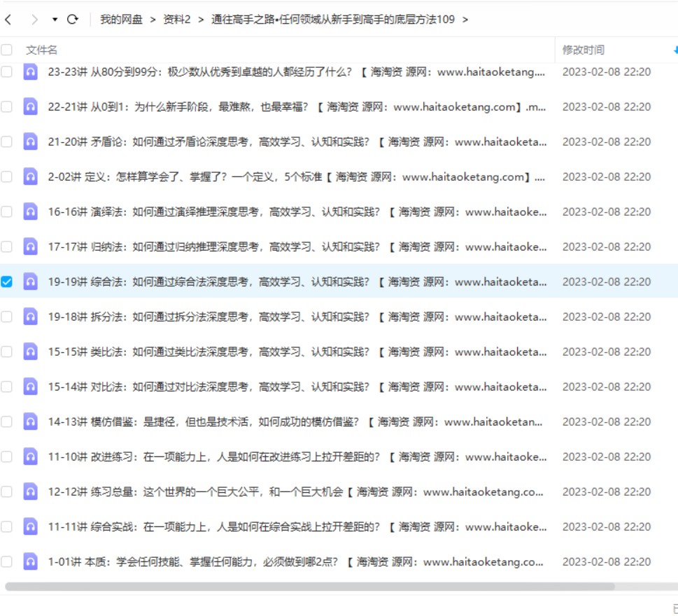Open file 15-14讲 对比法
678x616 pixels.
pyautogui.click(x=297, y=386)
